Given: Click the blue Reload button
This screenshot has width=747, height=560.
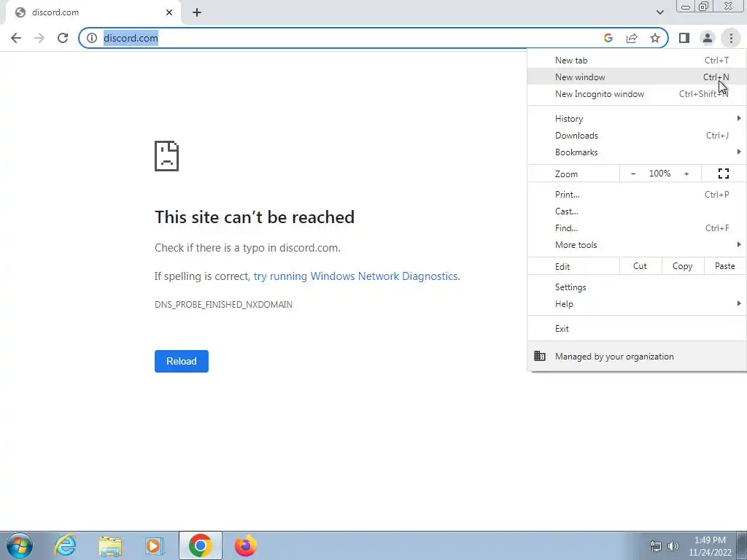Looking at the screenshot, I should [182, 361].
